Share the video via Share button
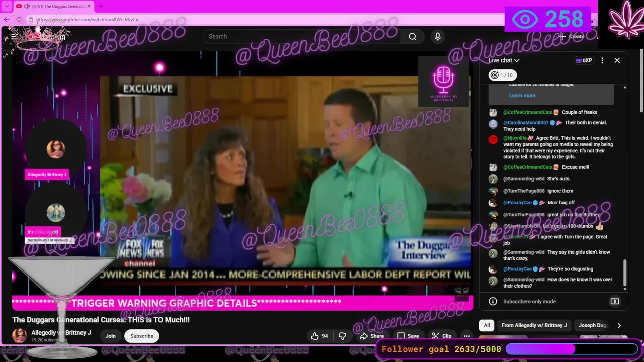The height and width of the screenshot is (362, 644). pos(372,336)
